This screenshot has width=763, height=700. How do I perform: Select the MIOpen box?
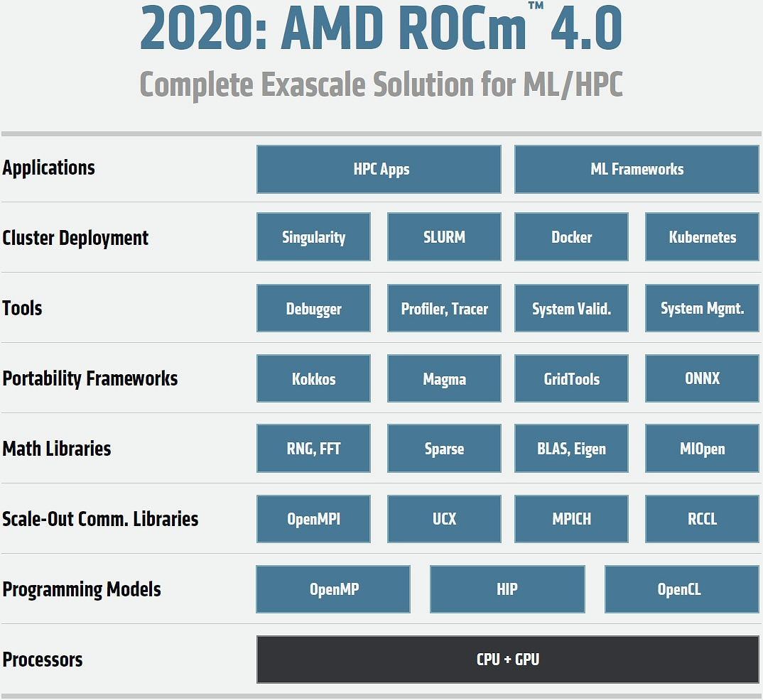[x=702, y=448]
